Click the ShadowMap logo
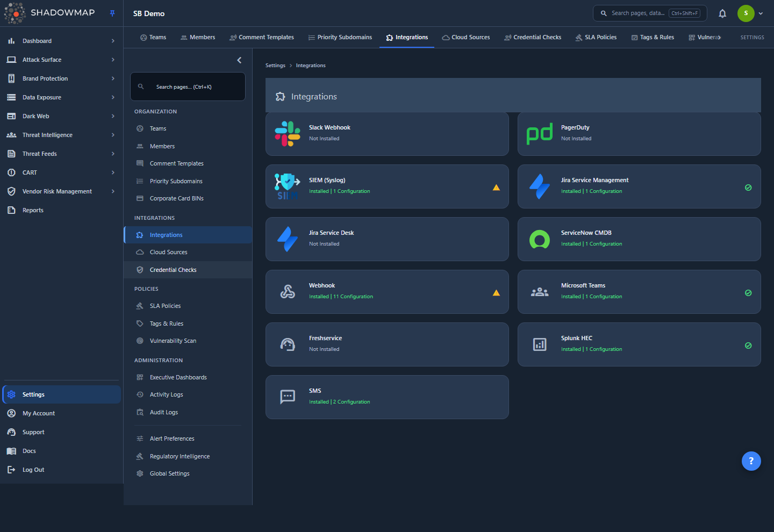The image size is (774, 532). pos(49,13)
